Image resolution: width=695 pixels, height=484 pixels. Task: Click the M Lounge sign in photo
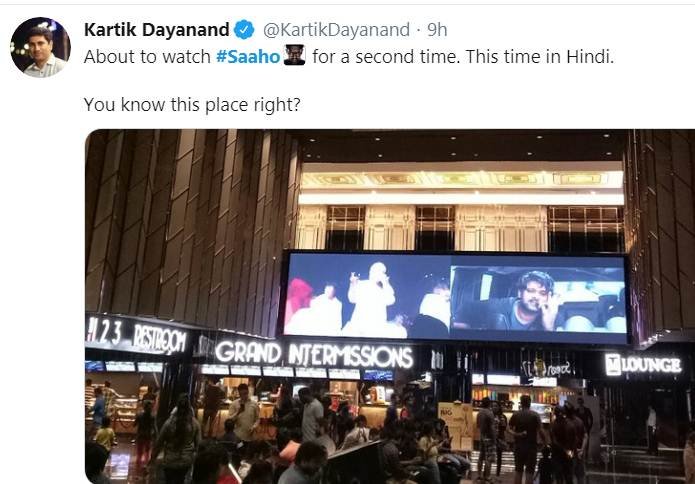tap(643, 364)
